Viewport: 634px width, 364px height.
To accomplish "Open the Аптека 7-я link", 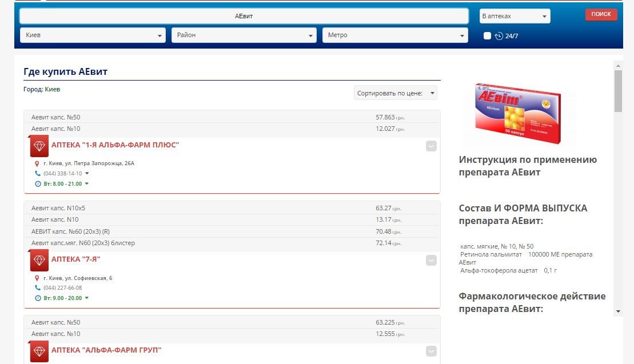I will point(75,259).
